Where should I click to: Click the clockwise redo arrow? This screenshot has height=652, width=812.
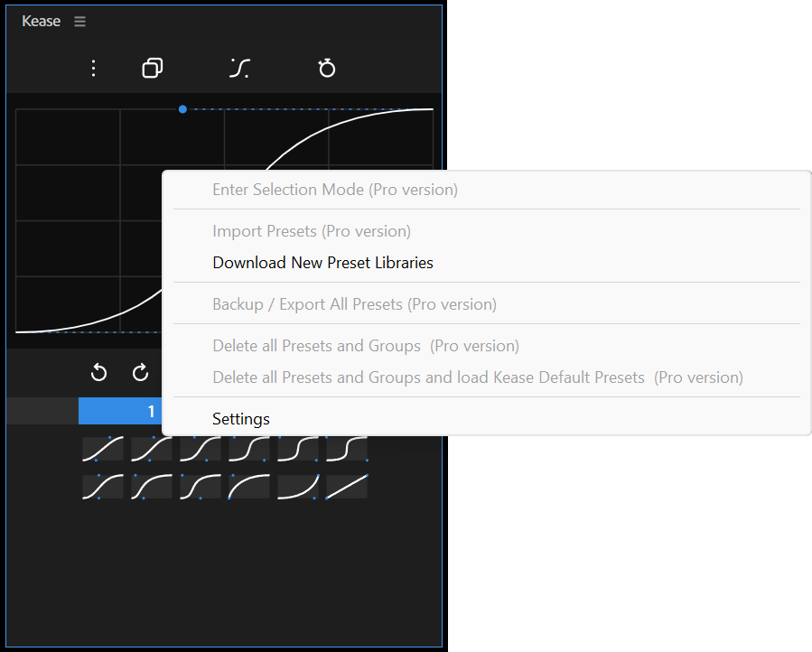coord(140,373)
